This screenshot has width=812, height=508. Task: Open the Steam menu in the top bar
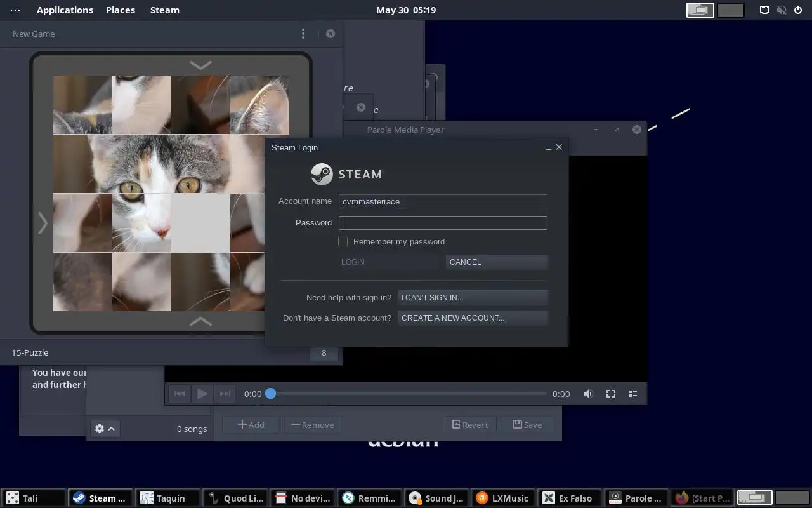[165, 10]
